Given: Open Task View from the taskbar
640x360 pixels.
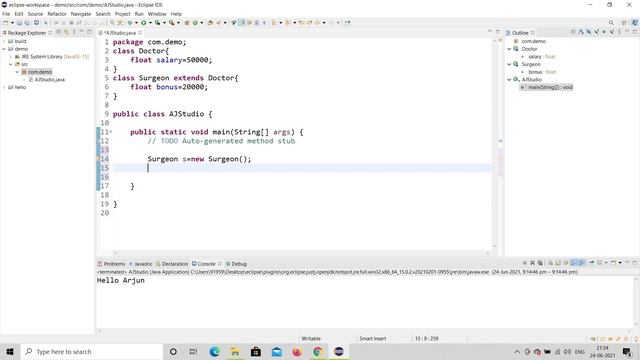Looking at the screenshot, I should (x=193, y=351).
